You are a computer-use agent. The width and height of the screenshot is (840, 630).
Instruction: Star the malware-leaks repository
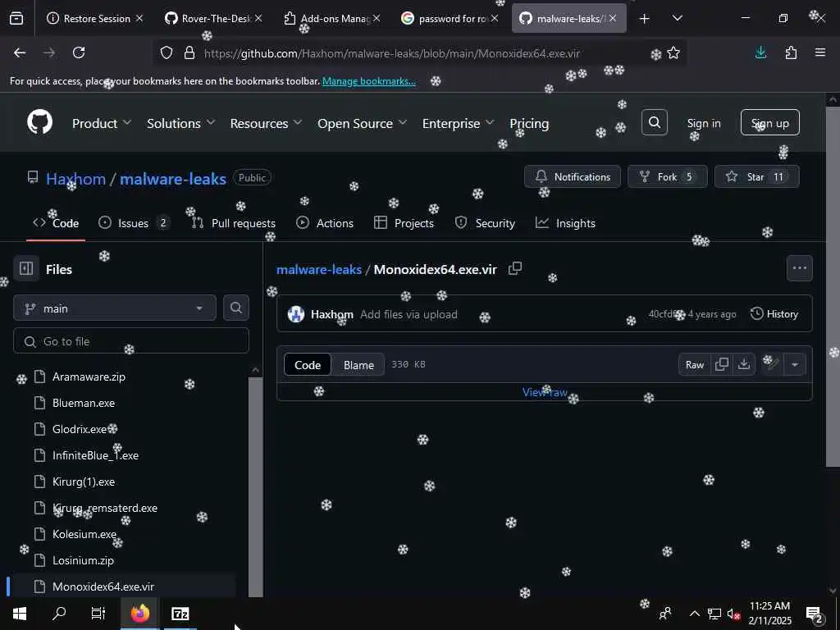(x=756, y=176)
